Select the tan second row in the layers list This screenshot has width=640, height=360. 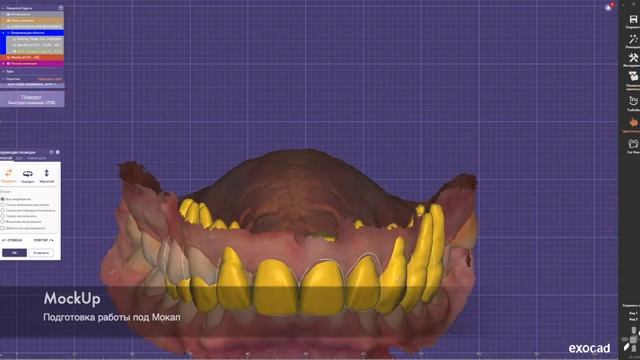32,20
